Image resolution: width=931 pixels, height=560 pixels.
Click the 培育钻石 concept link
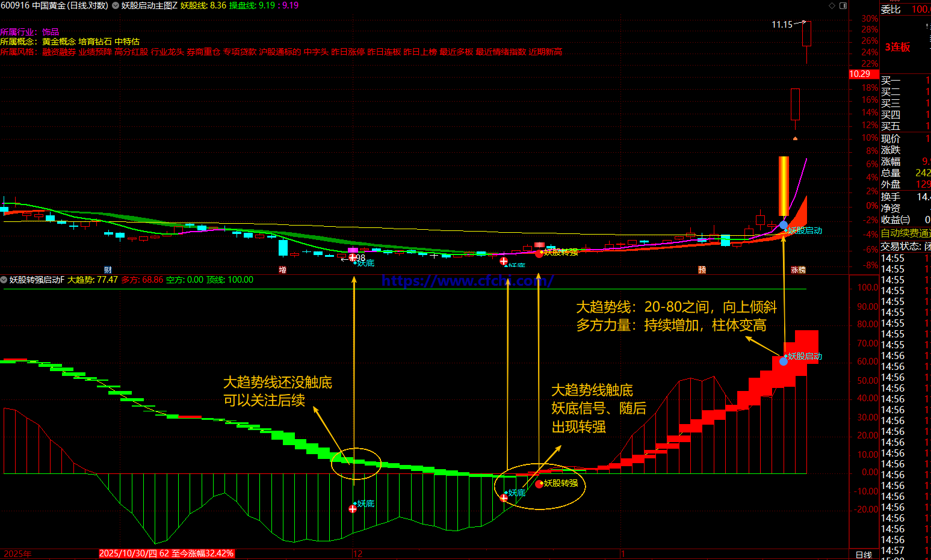(x=95, y=42)
